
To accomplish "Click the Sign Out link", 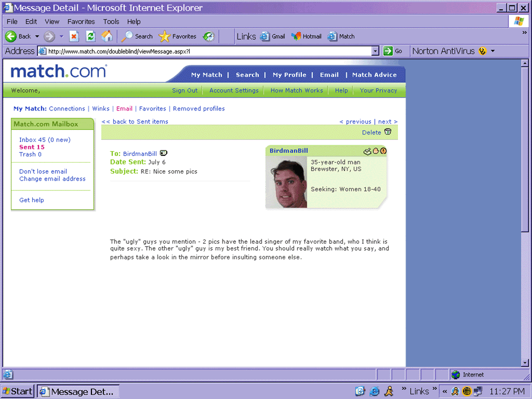I will coord(185,90).
